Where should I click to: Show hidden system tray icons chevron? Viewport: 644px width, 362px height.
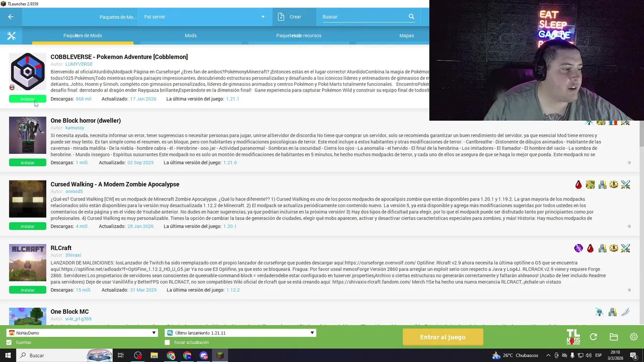coord(548,355)
